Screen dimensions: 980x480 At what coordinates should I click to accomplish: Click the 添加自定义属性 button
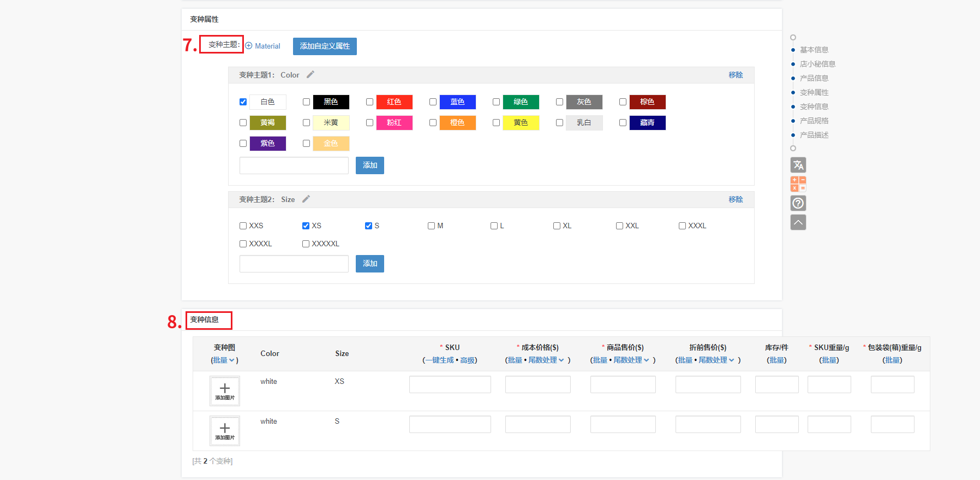pos(325,46)
